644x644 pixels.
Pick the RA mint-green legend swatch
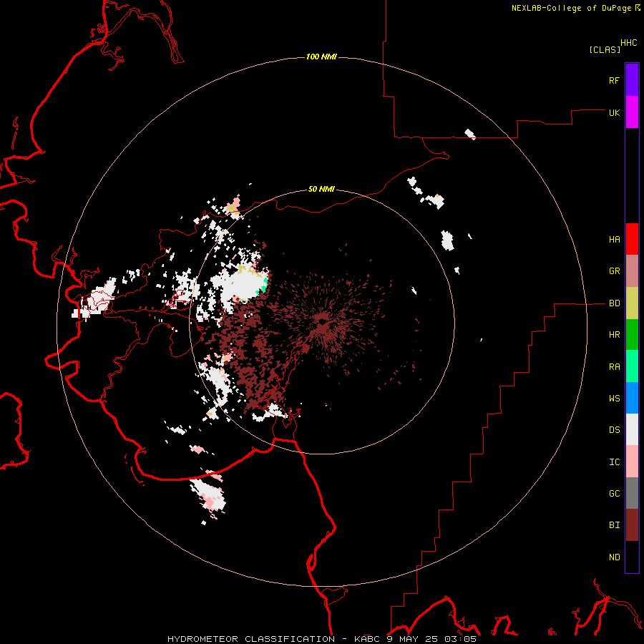click(x=632, y=366)
